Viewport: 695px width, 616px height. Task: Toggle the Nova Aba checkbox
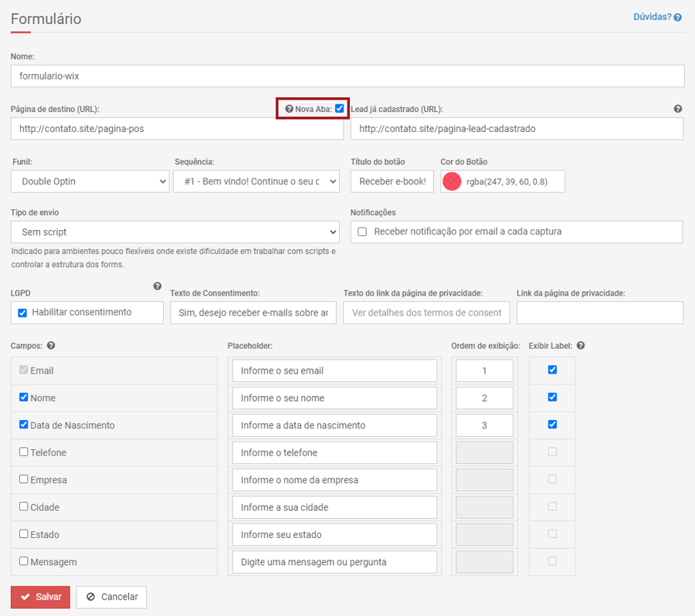[x=339, y=109]
